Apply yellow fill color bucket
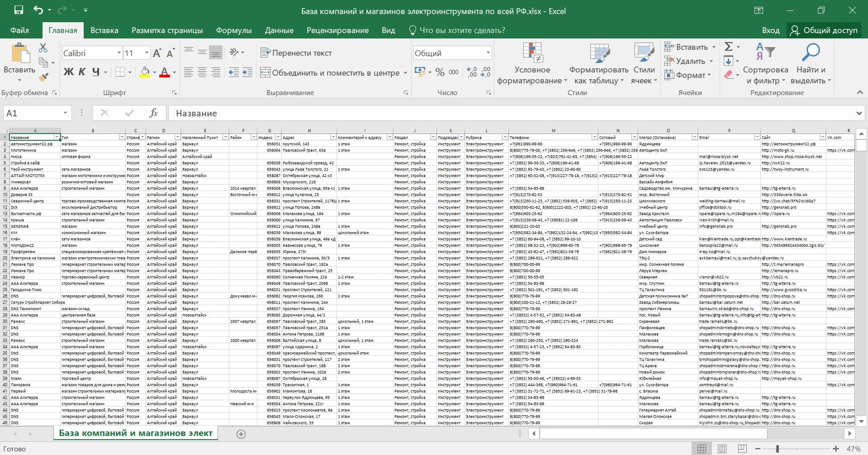This screenshot has width=868, height=455. [x=145, y=72]
